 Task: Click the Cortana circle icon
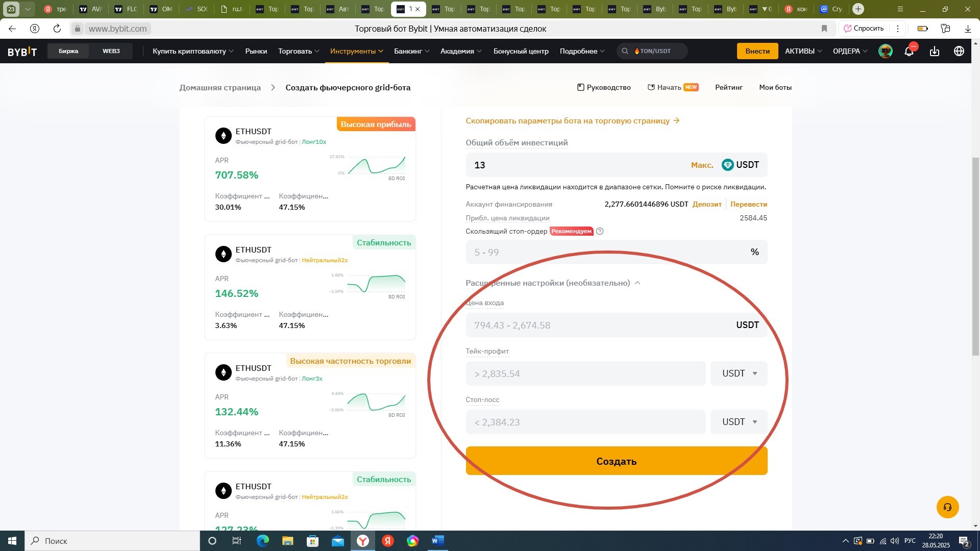point(212,541)
